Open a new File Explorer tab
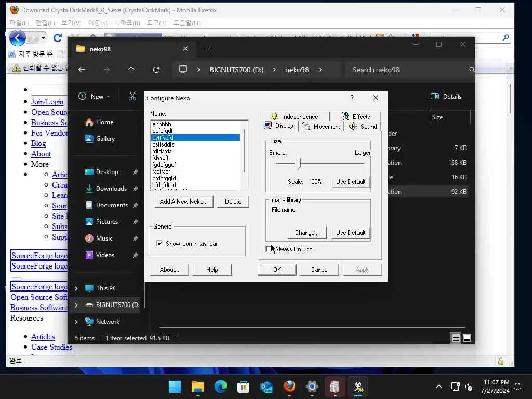This screenshot has height=399, width=532. pyautogui.click(x=208, y=49)
